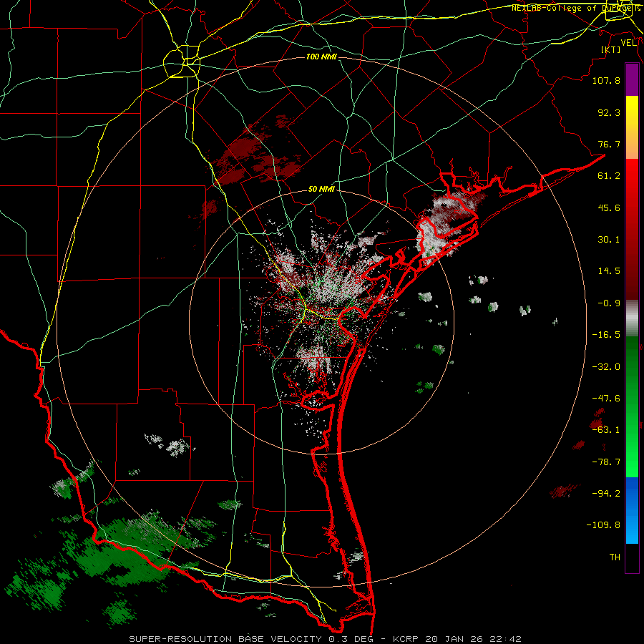Viewport: 644px width, 644px height.
Task: Click the -47.6 velocity scale value
Action: pos(606,399)
